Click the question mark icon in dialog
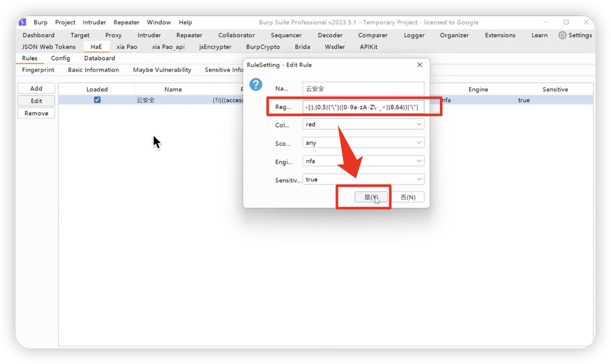Image resolution: width=611 pixels, height=364 pixels. pos(256,84)
